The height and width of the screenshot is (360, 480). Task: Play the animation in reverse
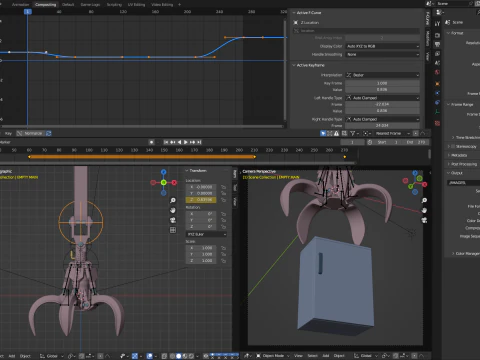pyautogui.click(x=179, y=142)
